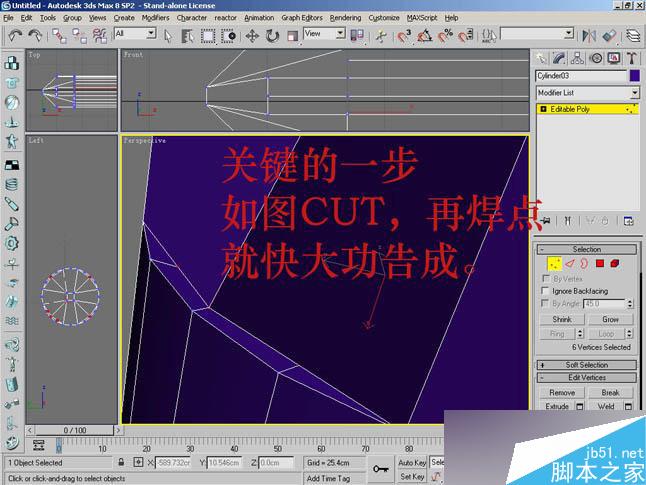Click the Undo arrow icon
Image resolution: width=646 pixels, height=485 pixels.
(15, 35)
